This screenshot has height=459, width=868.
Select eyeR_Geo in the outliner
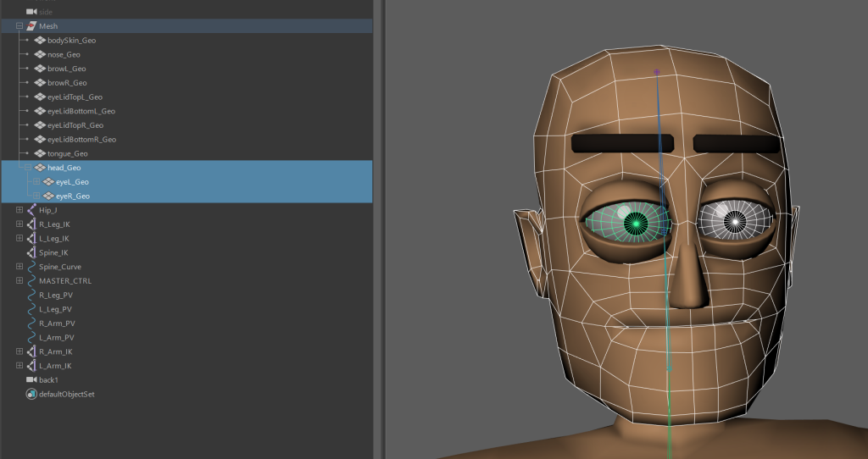(x=72, y=196)
